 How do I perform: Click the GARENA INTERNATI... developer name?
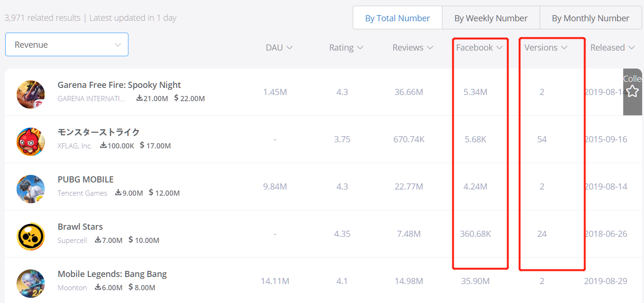tap(92, 98)
